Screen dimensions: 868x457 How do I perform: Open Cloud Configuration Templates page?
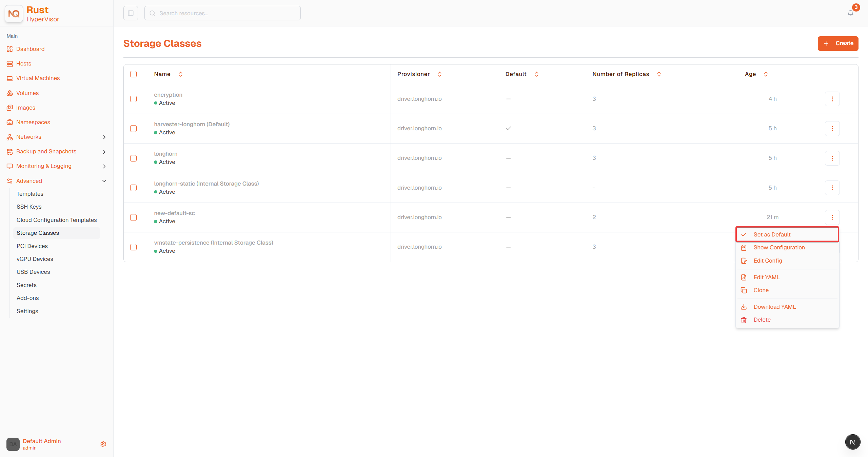coord(57,220)
